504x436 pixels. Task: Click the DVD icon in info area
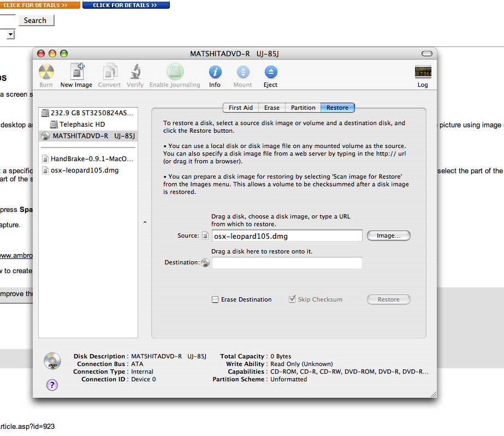(x=52, y=361)
